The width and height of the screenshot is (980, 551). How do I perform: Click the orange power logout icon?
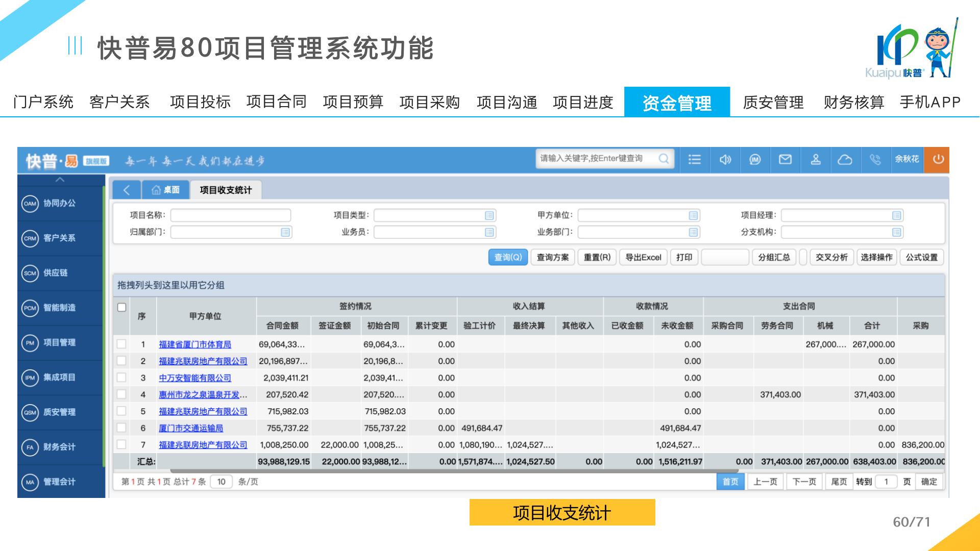(x=938, y=159)
